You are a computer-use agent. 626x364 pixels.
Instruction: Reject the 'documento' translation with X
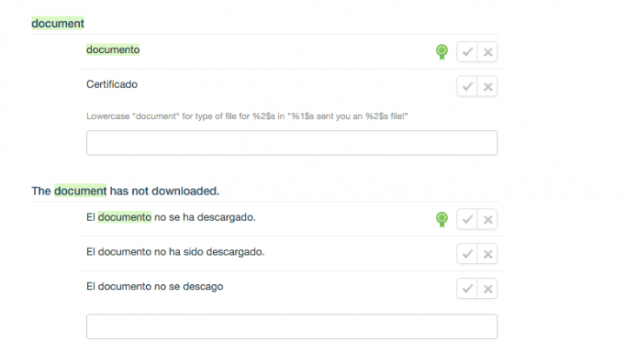(488, 52)
